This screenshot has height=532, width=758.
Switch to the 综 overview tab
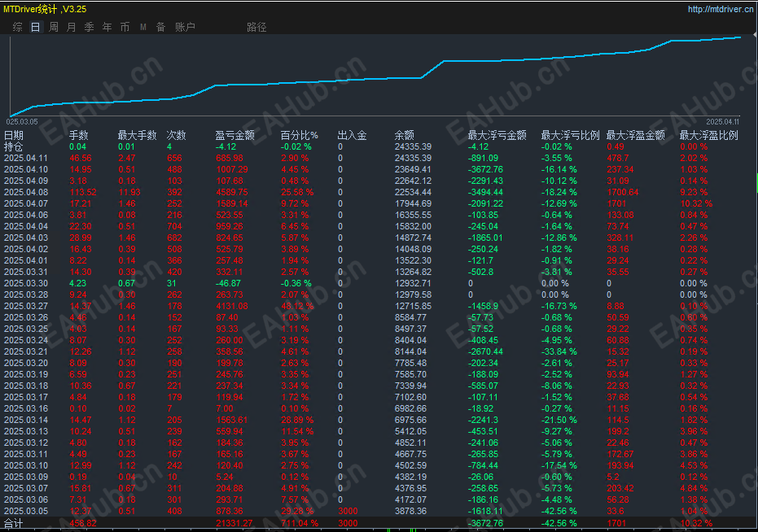[x=17, y=27]
